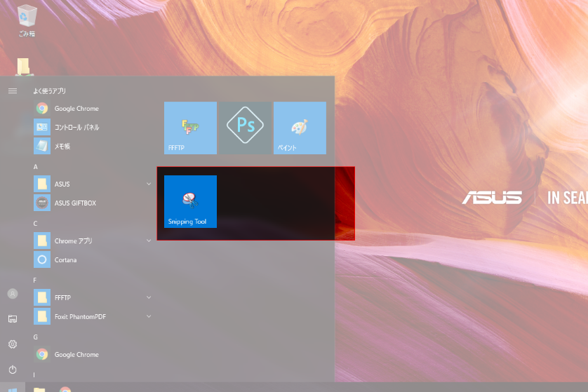Click the letter C section header
The image size is (588, 392).
point(35,224)
